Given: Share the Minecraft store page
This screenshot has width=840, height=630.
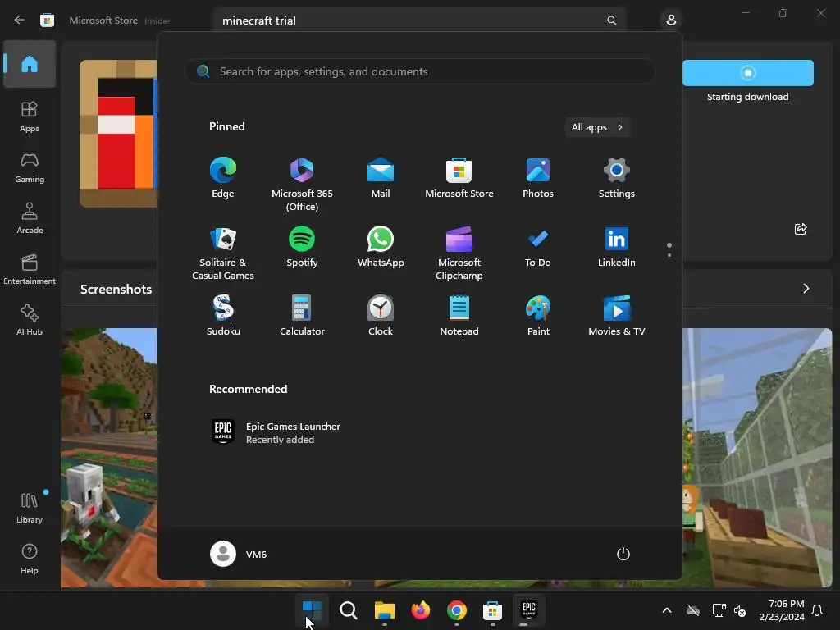Looking at the screenshot, I should 801,230.
